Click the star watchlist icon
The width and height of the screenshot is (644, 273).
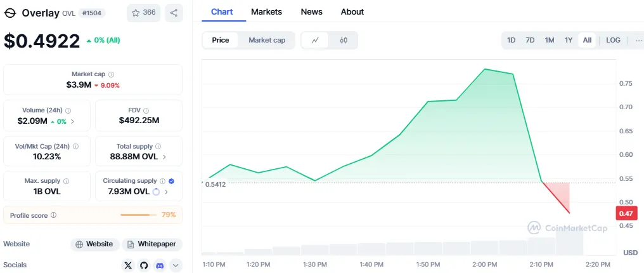pyautogui.click(x=135, y=13)
